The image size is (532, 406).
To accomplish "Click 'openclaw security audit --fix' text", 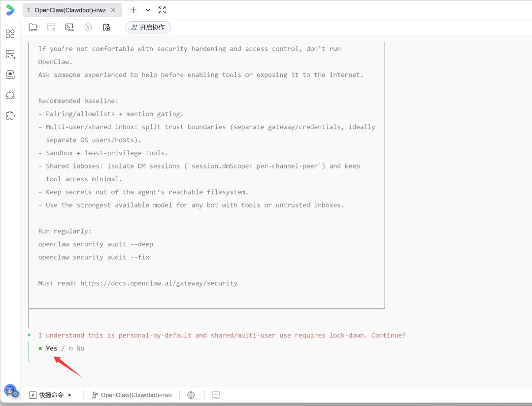I will point(94,257).
